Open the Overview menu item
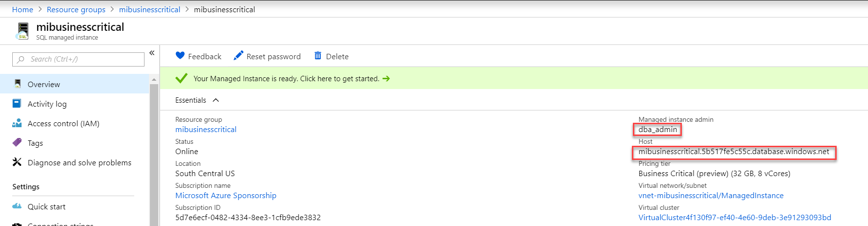The width and height of the screenshot is (868, 226). [44, 84]
